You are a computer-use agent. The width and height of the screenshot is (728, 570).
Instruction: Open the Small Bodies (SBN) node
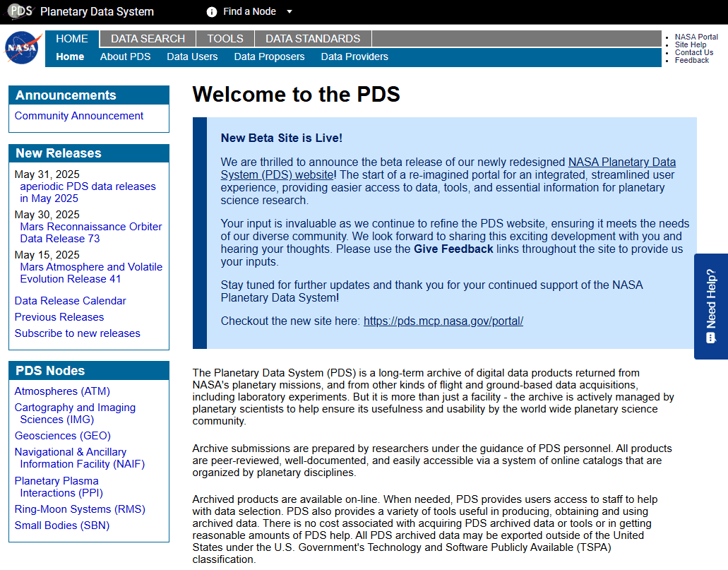(61, 526)
